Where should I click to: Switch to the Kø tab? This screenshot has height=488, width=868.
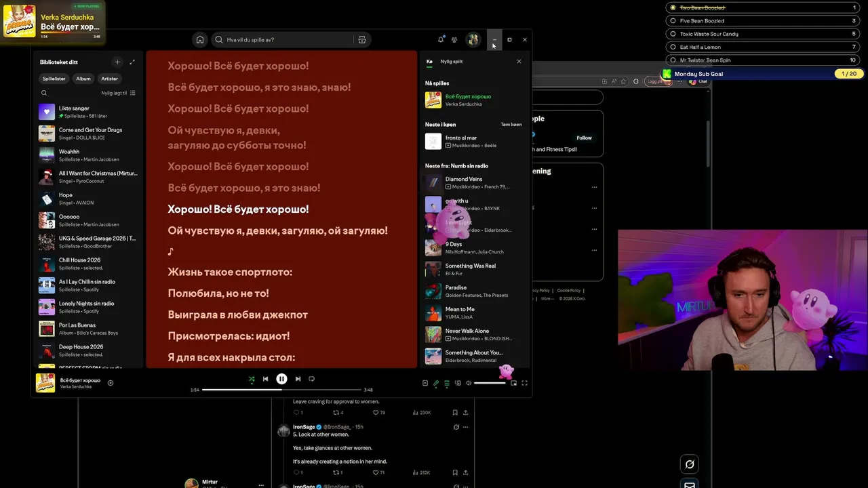(x=429, y=62)
